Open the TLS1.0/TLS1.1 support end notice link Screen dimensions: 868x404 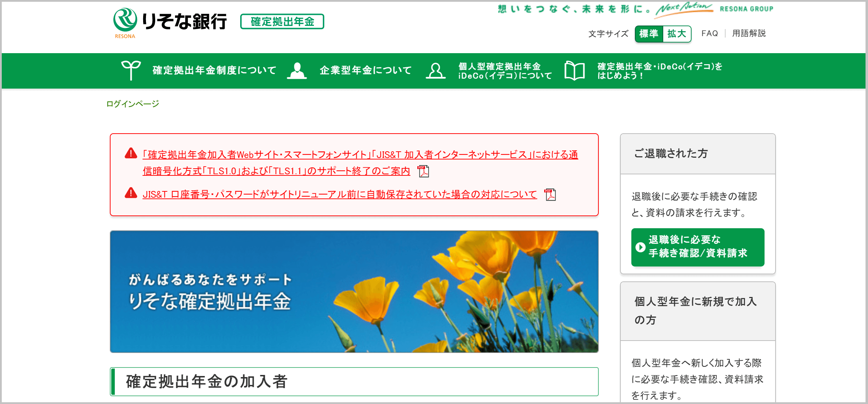[360, 163]
